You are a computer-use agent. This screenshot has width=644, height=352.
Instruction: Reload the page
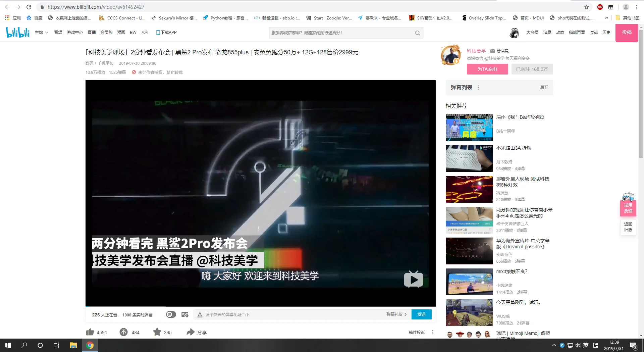29,7
